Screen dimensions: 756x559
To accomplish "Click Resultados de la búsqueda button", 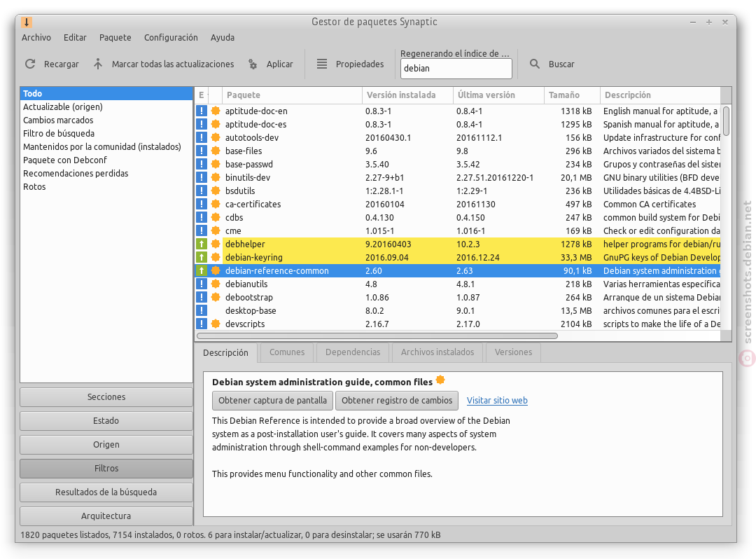I will click(x=106, y=492).
